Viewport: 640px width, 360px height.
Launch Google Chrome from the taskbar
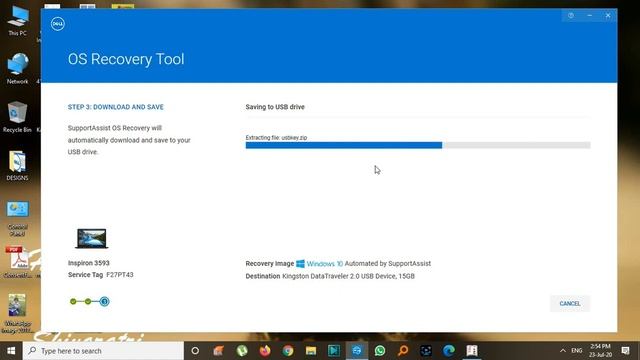288,351
